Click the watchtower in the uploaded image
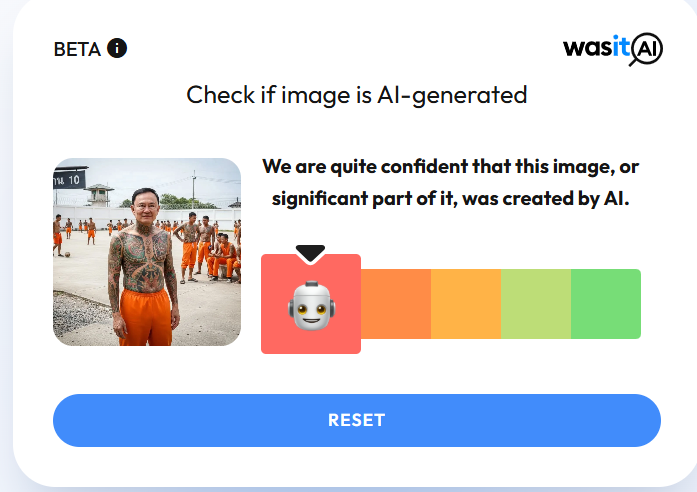The image size is (697, 492). 99,195
